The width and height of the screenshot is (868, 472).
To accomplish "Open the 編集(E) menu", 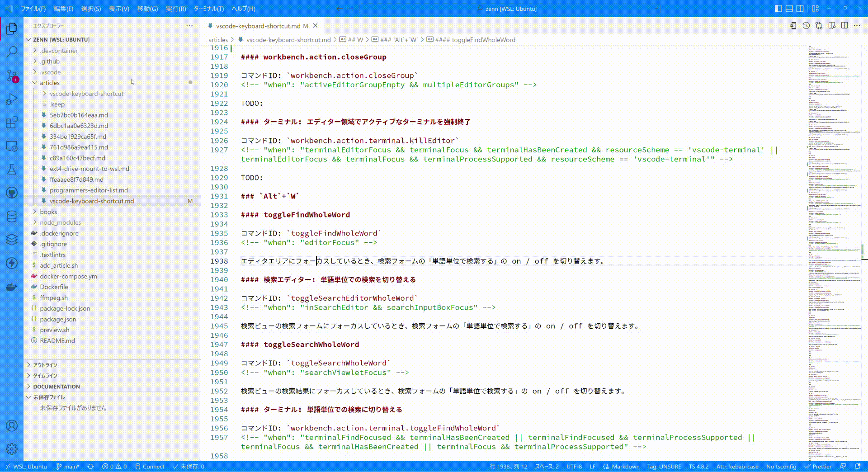I will coord(63,9).
